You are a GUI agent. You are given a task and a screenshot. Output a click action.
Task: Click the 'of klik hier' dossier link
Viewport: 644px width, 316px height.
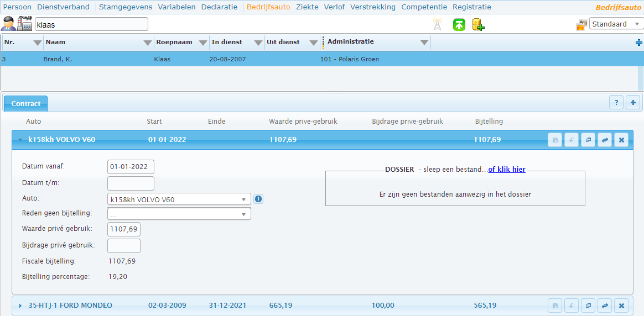[507, 169]
